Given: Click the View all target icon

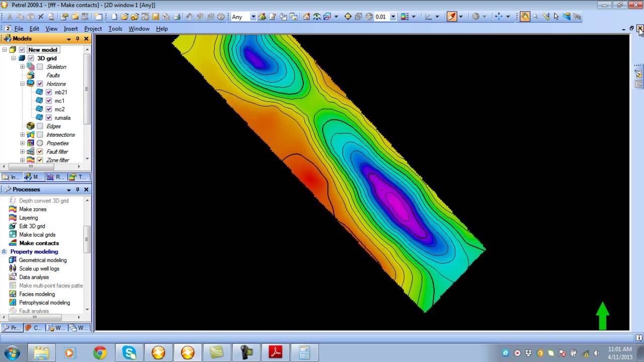Looking at the screenshot, I should [x=348, y=17].
